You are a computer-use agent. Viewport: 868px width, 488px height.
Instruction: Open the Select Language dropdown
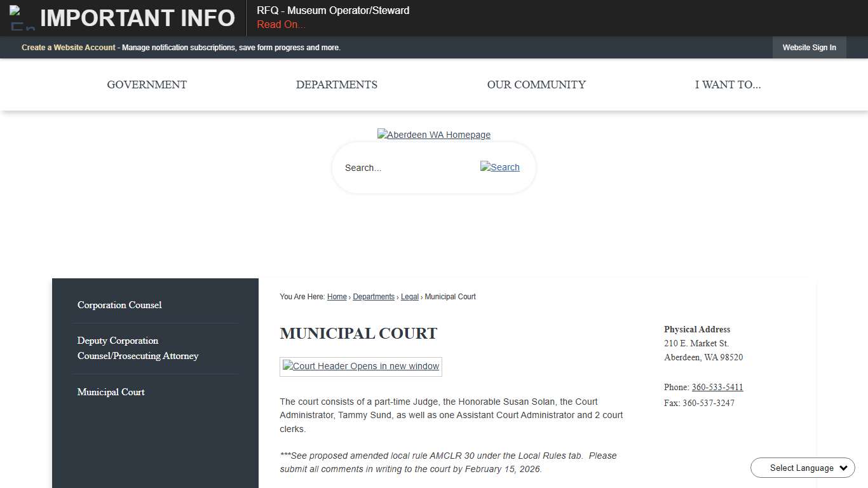tap(802, 468)
